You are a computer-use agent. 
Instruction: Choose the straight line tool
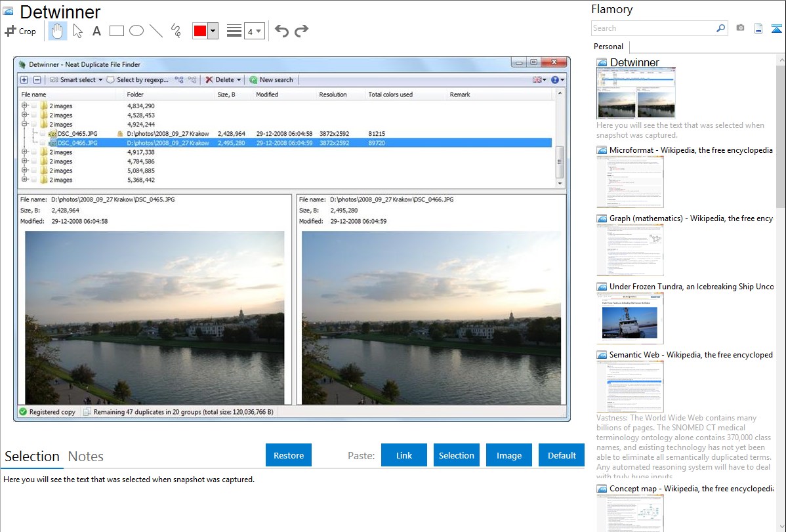(x=156, y=31)
